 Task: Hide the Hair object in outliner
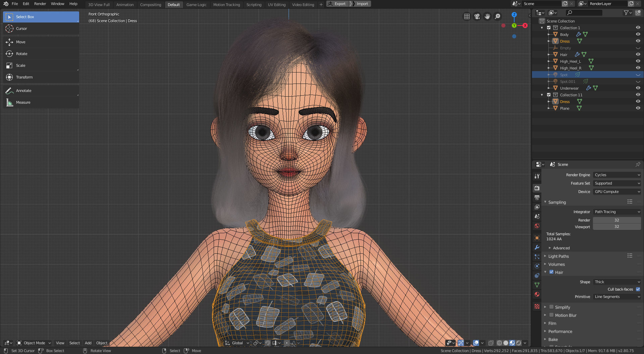coord(638,54)
